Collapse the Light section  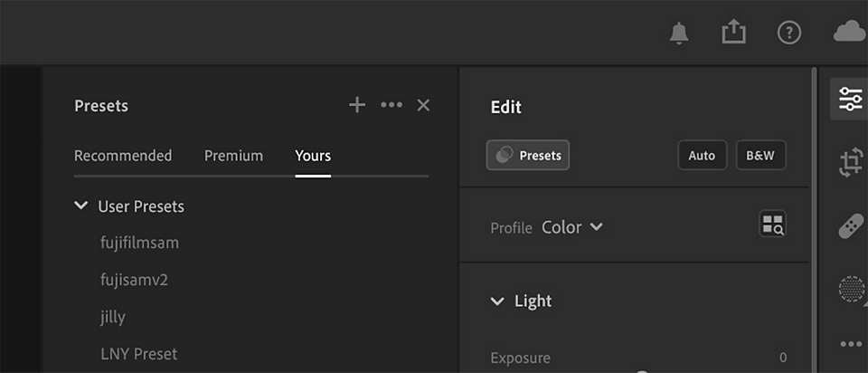pos(497,301)
